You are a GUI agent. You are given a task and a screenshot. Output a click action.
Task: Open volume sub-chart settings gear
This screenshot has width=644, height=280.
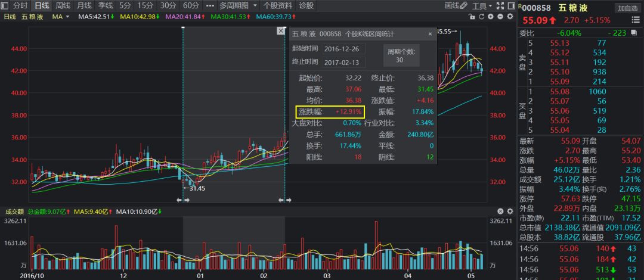click(x=510, y=211)
